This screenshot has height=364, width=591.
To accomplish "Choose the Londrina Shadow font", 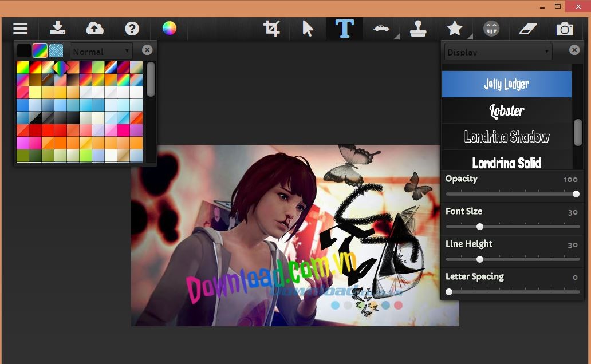I will pyautogui.click(x=506, y=137).
